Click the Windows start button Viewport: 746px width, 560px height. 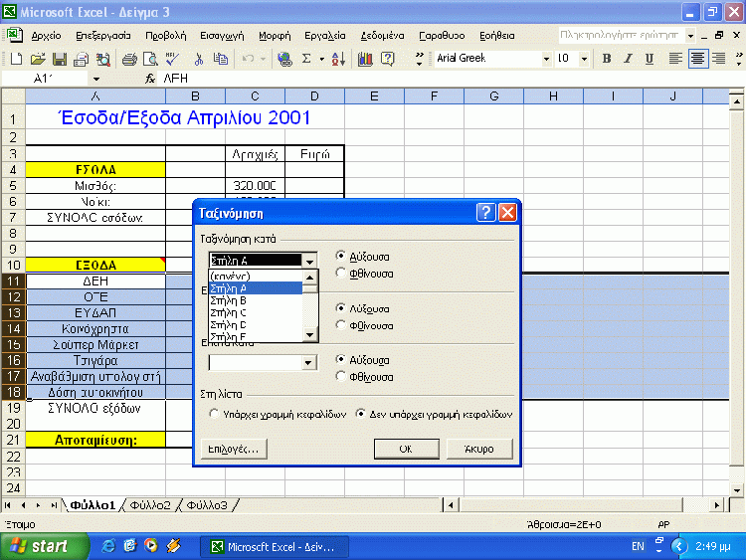[44, 546]
